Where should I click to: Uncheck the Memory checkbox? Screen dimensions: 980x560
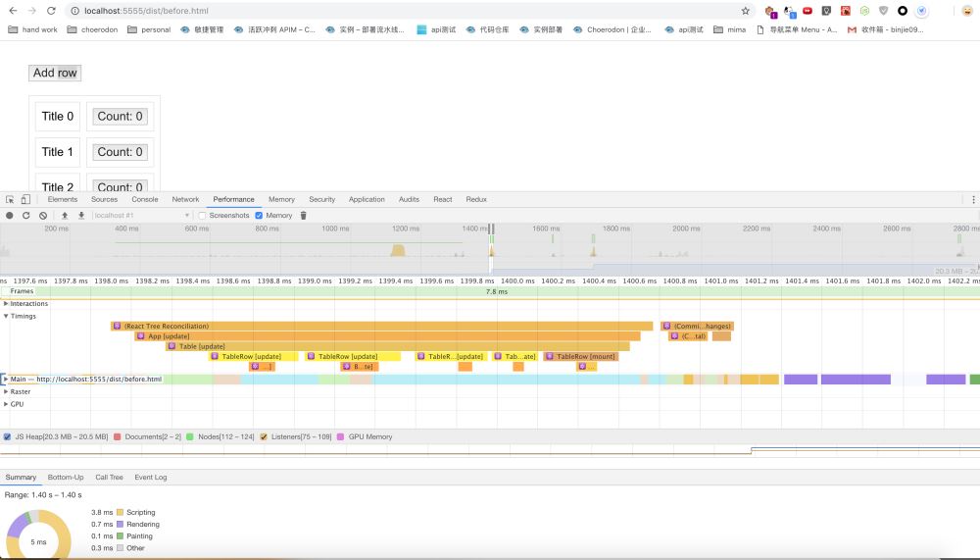coord(259,215)
